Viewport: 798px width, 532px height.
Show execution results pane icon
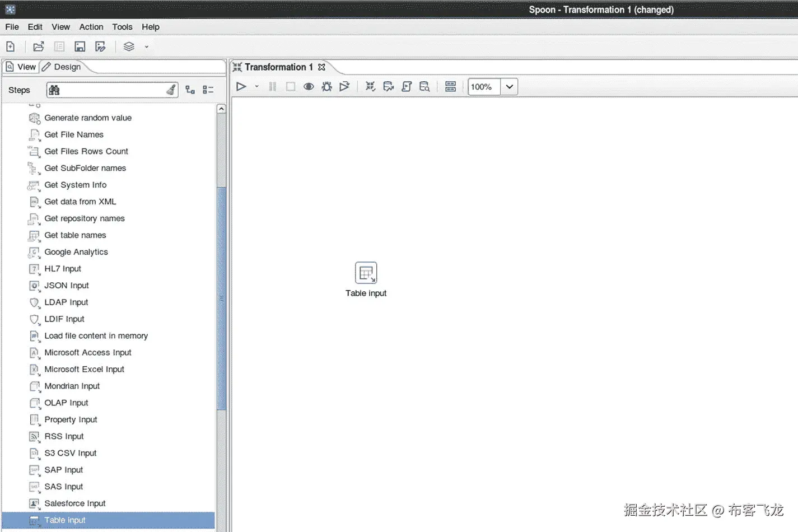coord(451,87)
